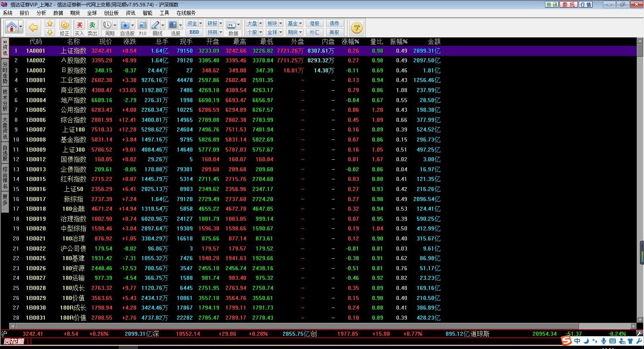Open the gold 学 learning icon
Image resolution: width=644 pixels, height=349 pixels.
point(356,28)
